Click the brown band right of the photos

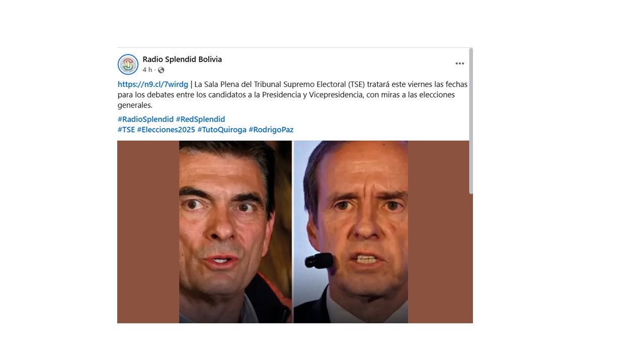tap(439, 232)
